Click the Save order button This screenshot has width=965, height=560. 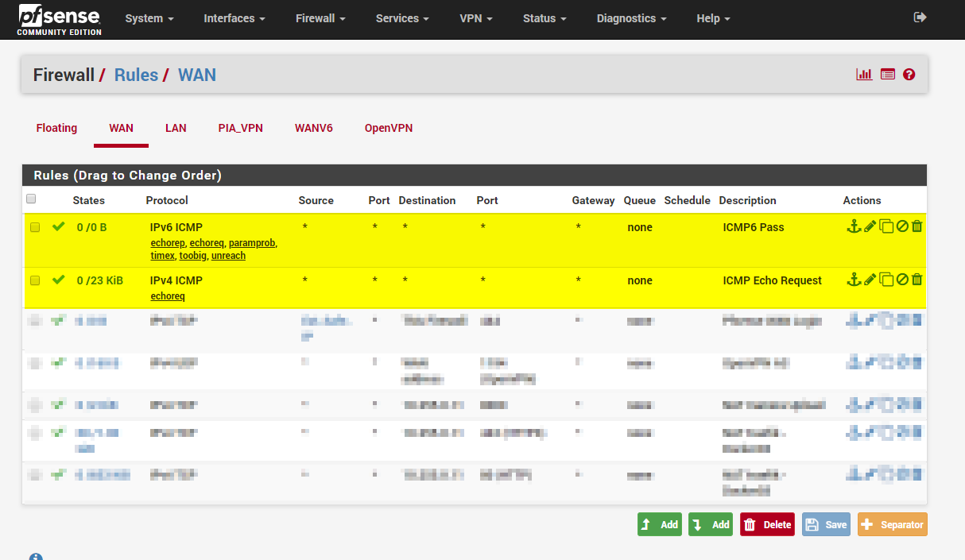(x=826, y=524)
